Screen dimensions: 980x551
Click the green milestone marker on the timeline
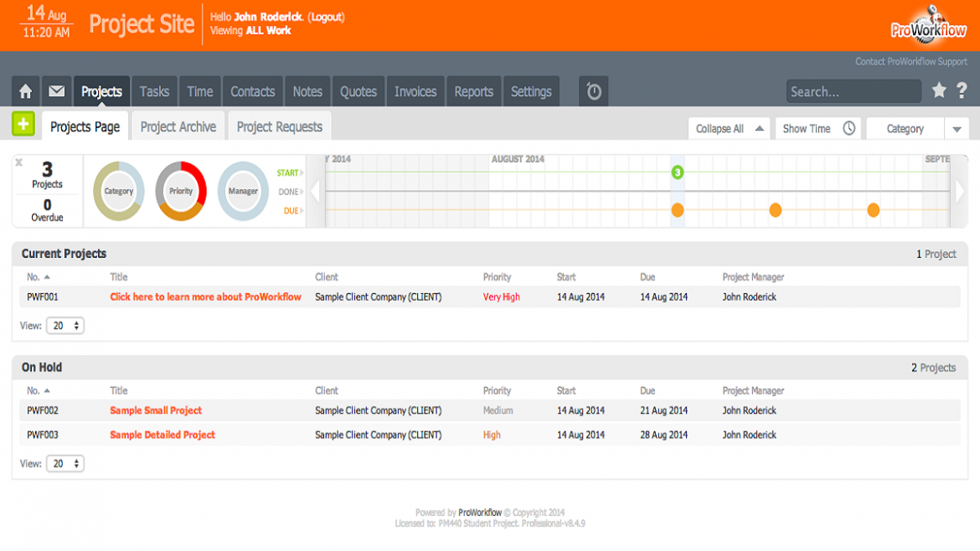(679, 173)
